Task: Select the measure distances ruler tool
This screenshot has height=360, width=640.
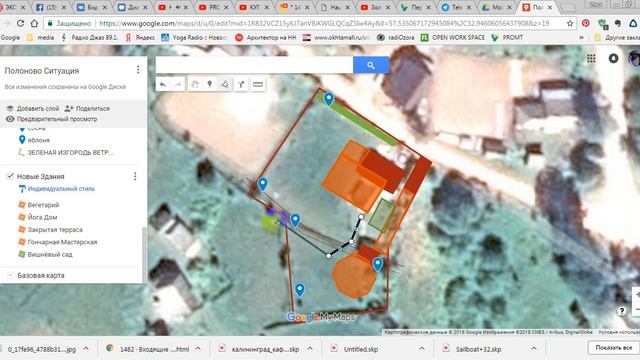Action: [258, 84]
